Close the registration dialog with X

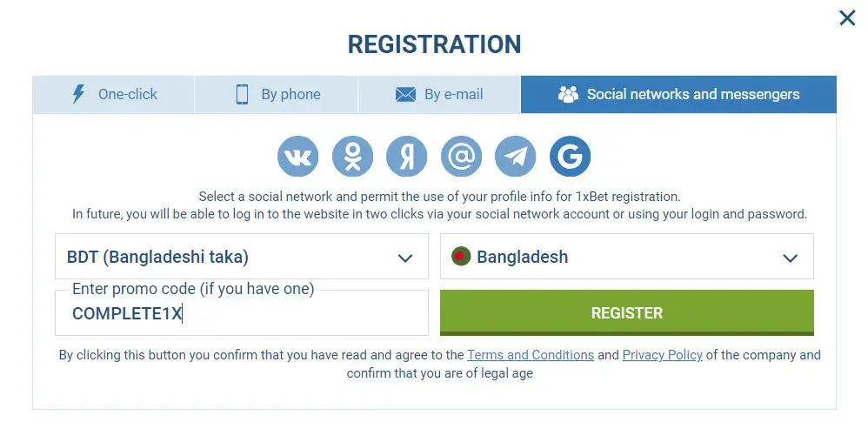tap(847, 18)
